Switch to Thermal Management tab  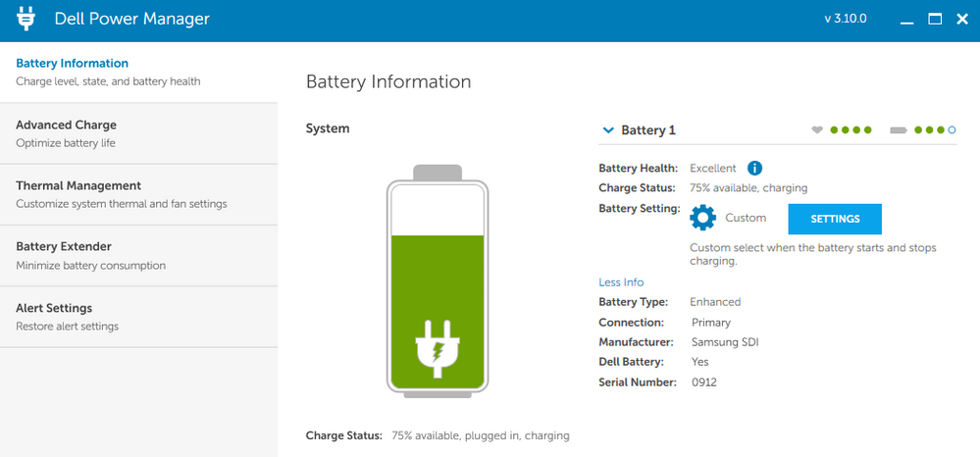[x=138, y=194]
